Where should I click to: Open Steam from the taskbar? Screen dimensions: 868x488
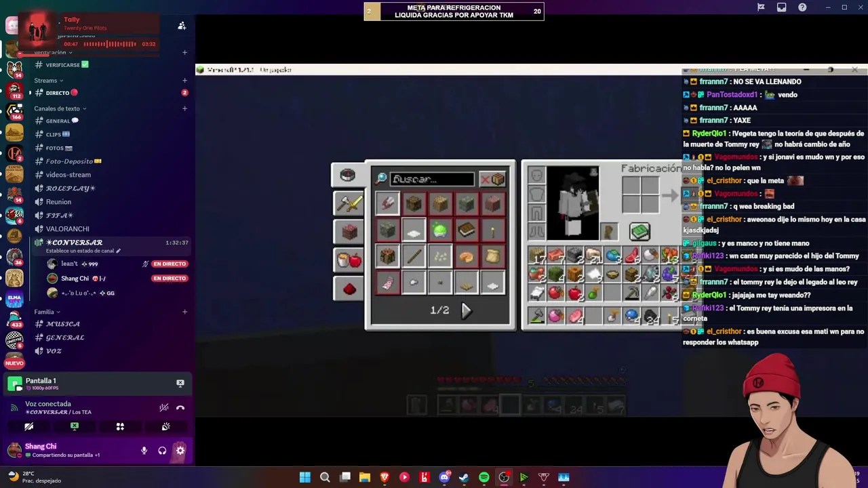(464, 477)
